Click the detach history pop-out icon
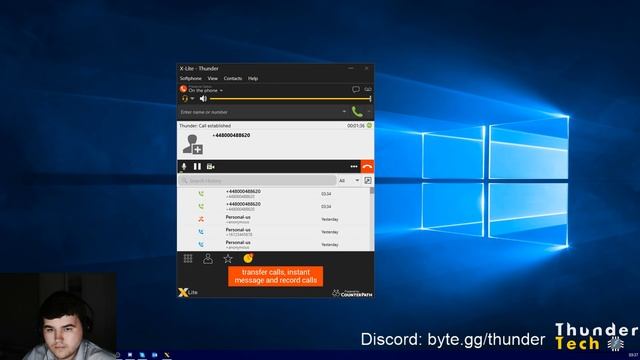 [368, 180]
